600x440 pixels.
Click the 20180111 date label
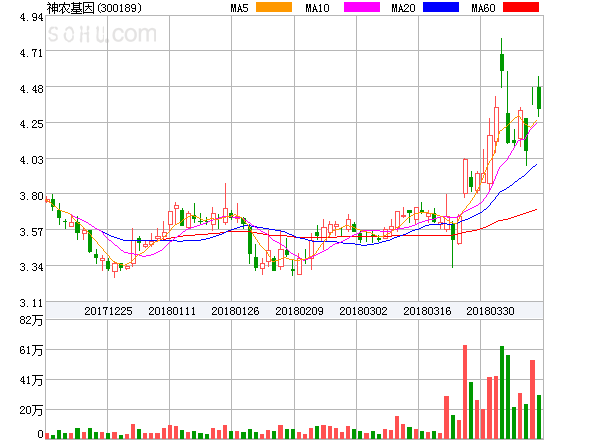click(172, 311)
